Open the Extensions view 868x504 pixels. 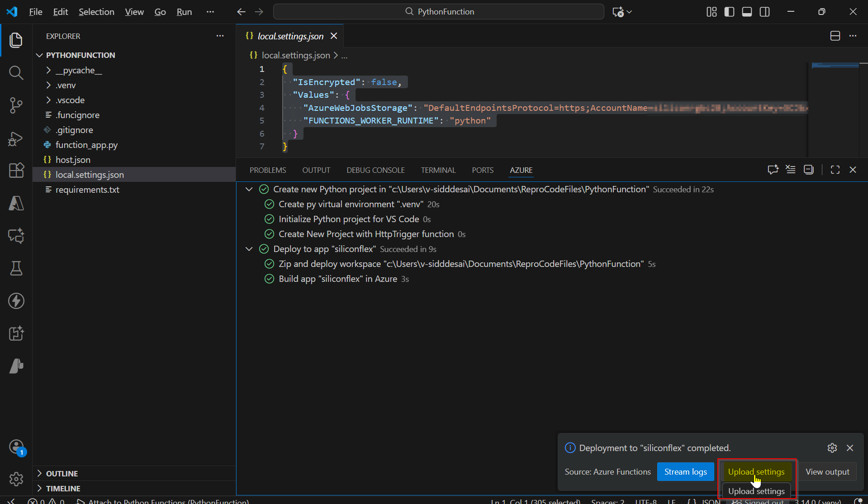coord(16,171)
